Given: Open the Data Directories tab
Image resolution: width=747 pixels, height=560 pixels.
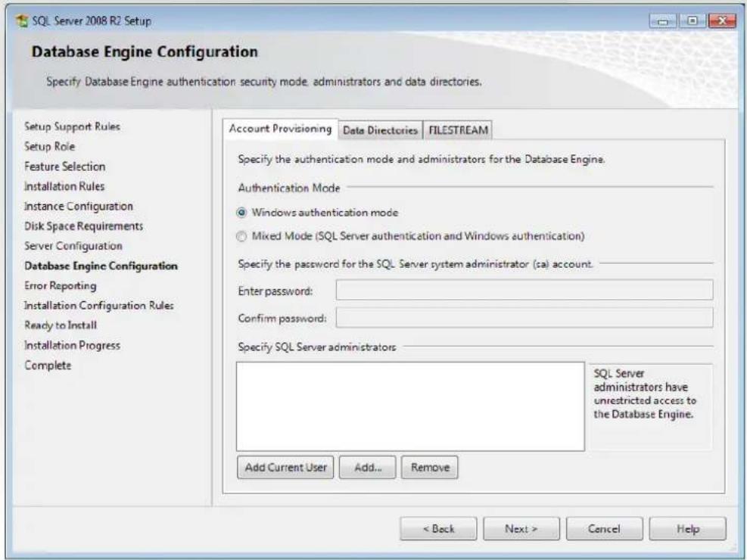Looking at the screenshot, I should pyautogui.click(x=380, y=130).
